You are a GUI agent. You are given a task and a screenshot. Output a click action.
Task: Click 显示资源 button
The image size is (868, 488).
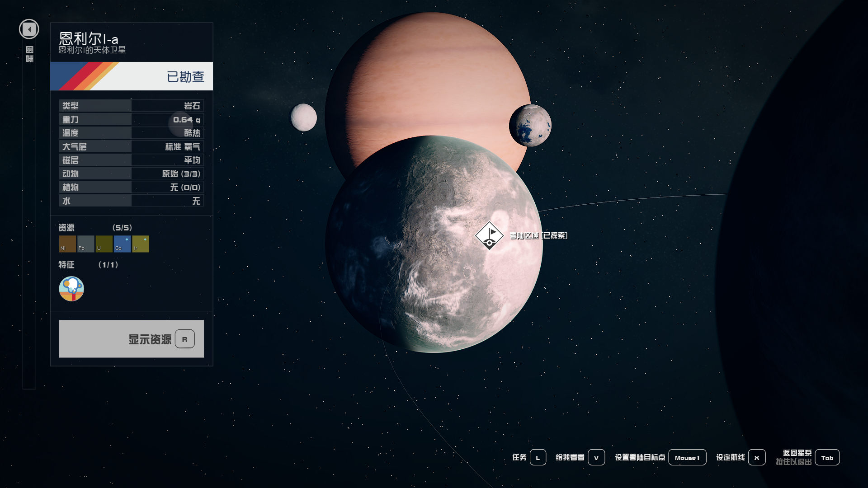click(x=132, y=339)
